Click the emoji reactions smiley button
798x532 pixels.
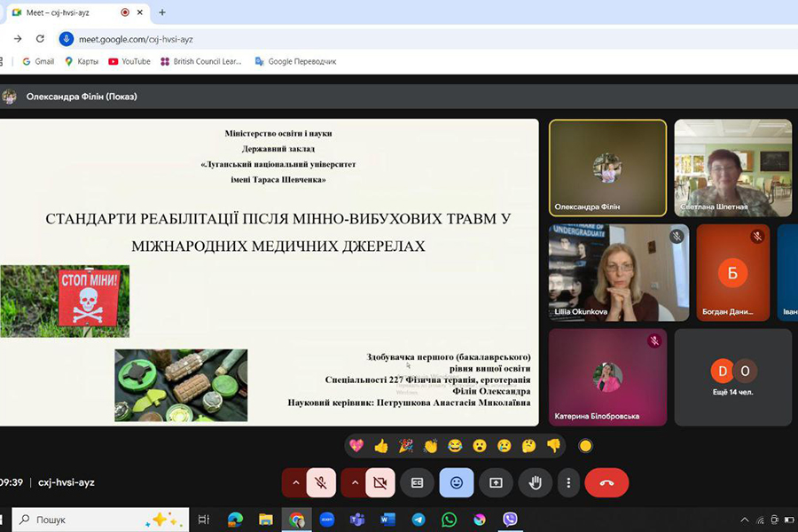pyautogui.click(x=457, y=482)
